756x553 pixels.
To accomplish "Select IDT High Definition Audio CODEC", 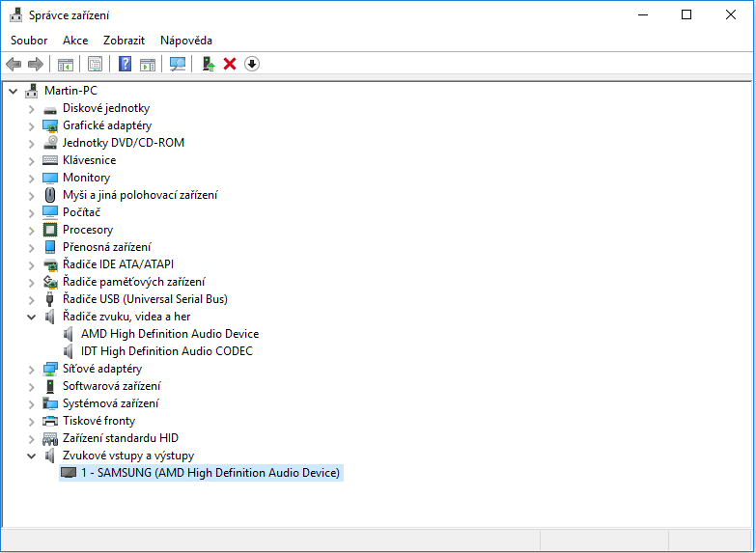I will tap(167, 351).
